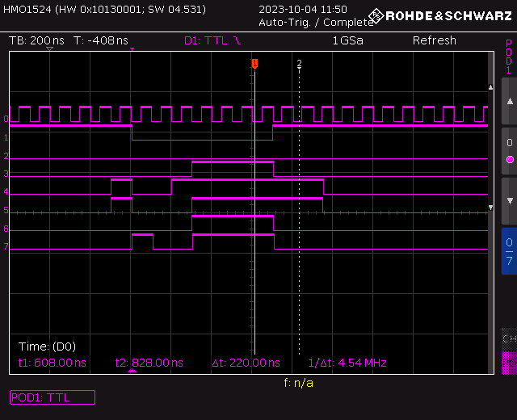Click the Refresh acquisition mode label

[x=435, y=40]
